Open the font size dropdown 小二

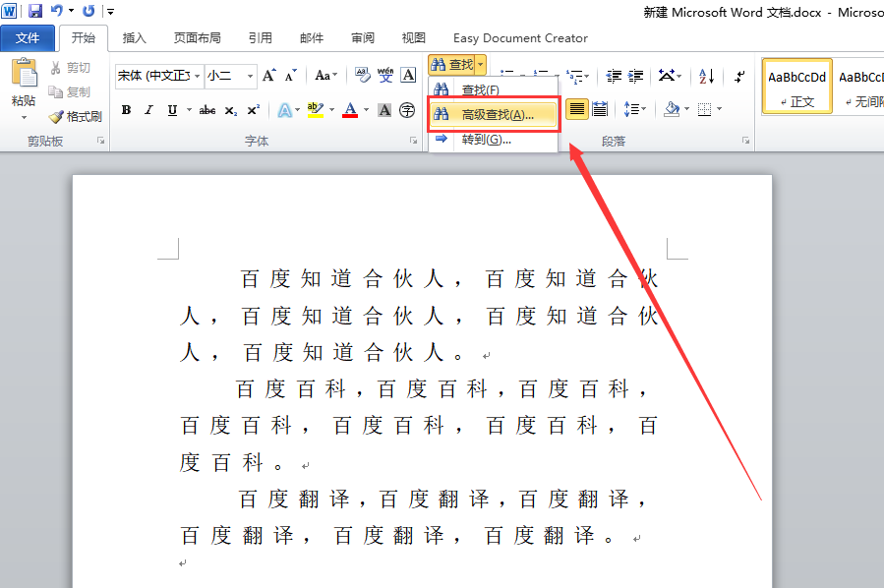click(x=250, y=76)
